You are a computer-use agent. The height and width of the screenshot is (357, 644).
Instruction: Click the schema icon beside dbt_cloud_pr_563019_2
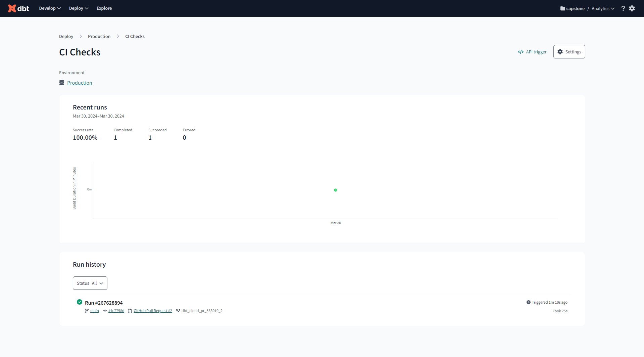click(x=178, y=311)
